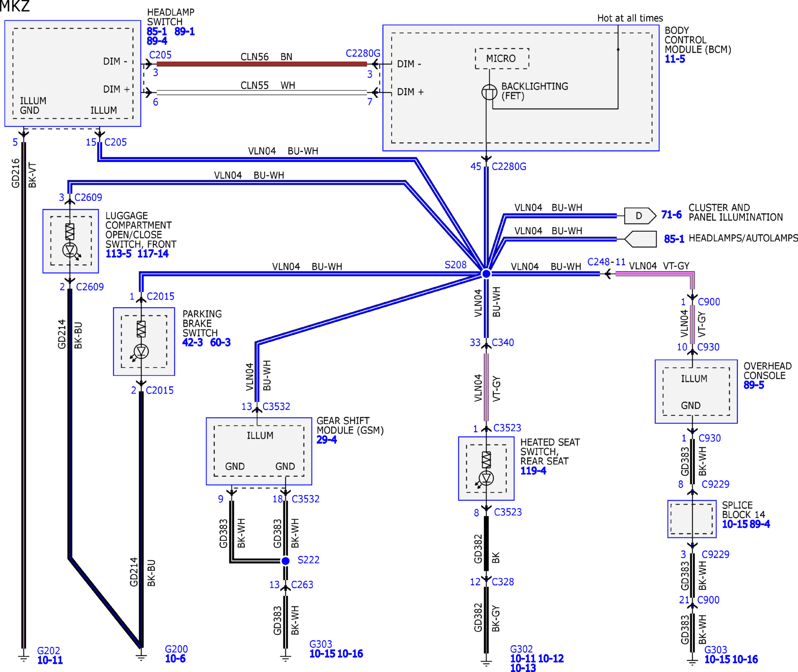This screenshot has height=672, width=798.
Task: Open link 85-1 beside Headlamps/Autolamps
Action: [674, 239]
